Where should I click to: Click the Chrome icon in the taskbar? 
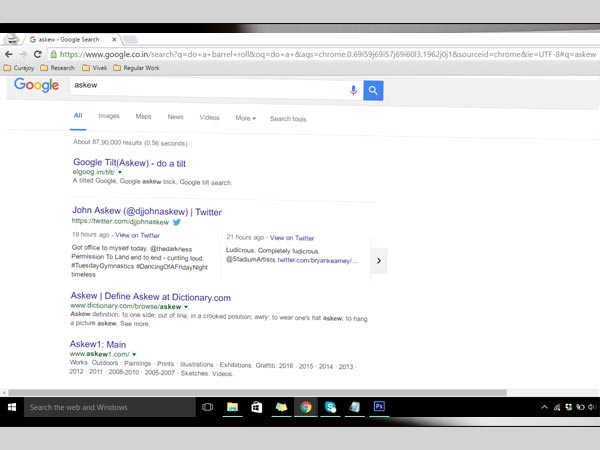click(305, 407)
